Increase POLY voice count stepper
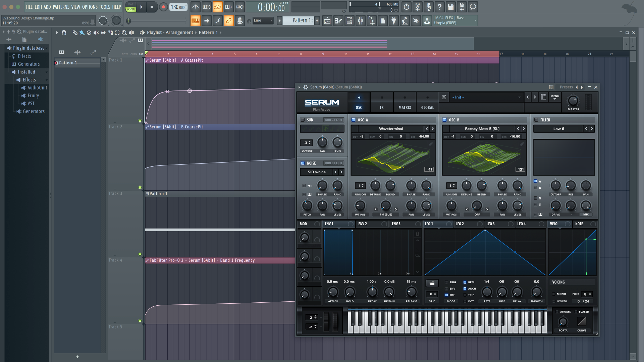 [x=590, y=293]
